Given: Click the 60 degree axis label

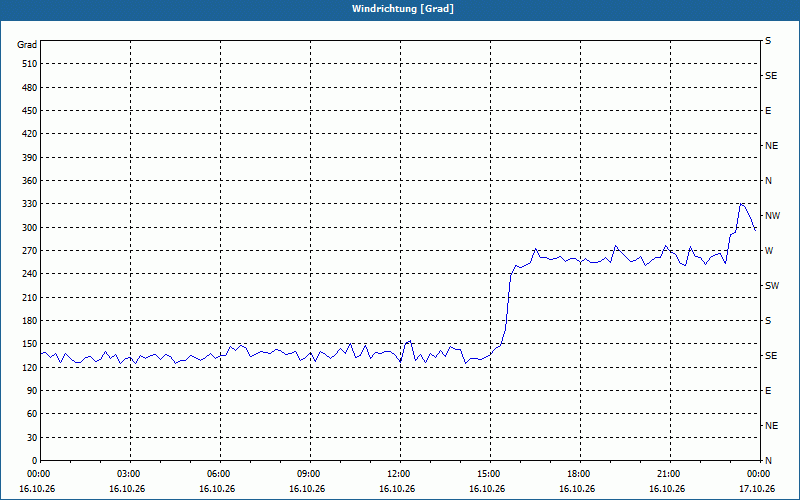Looking at the screenshot, I should coord(33,414).
